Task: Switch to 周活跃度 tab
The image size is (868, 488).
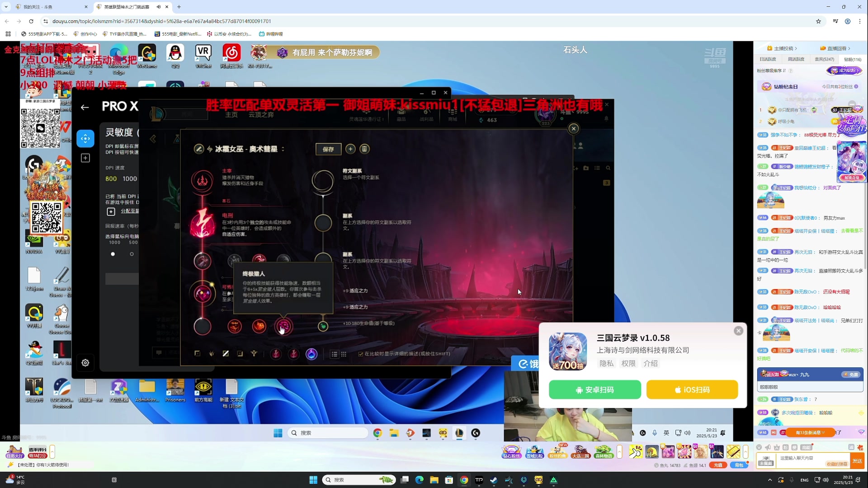Action: tap(796, 59)
